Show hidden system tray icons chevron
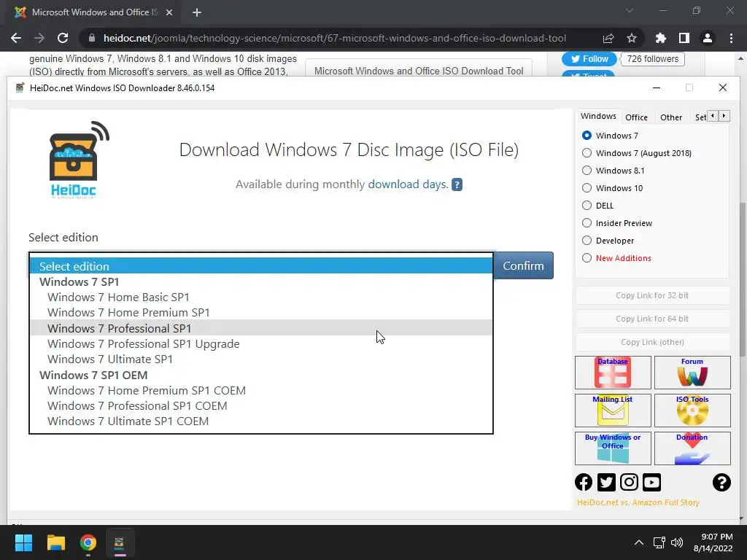 tap(639, 542)
